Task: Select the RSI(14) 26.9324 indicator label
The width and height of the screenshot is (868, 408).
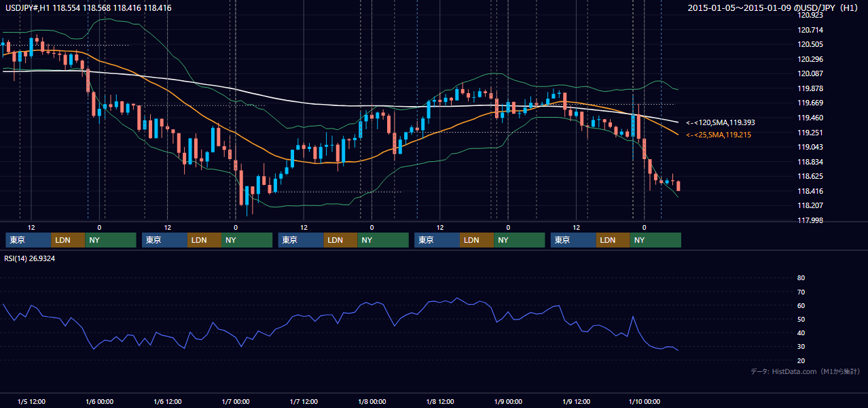Action: (30, 258)
